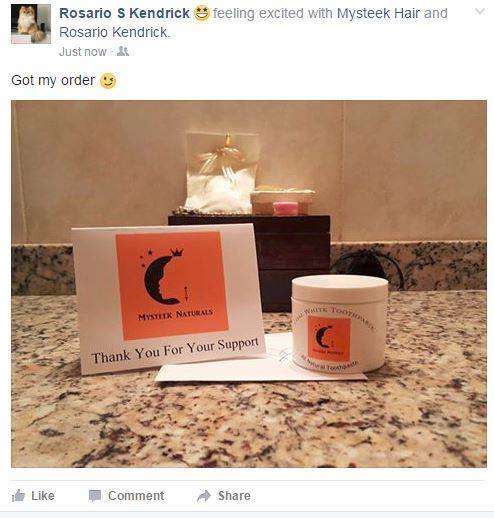Image resolution: width=494 pixels, height=518 pixels.
Task: Click the white toothpaste jar in photo
Action: click(340, 323)
